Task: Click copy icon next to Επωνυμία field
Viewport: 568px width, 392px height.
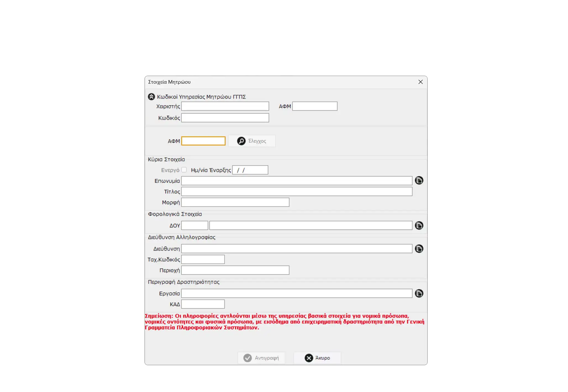Action: click(419, 181)
